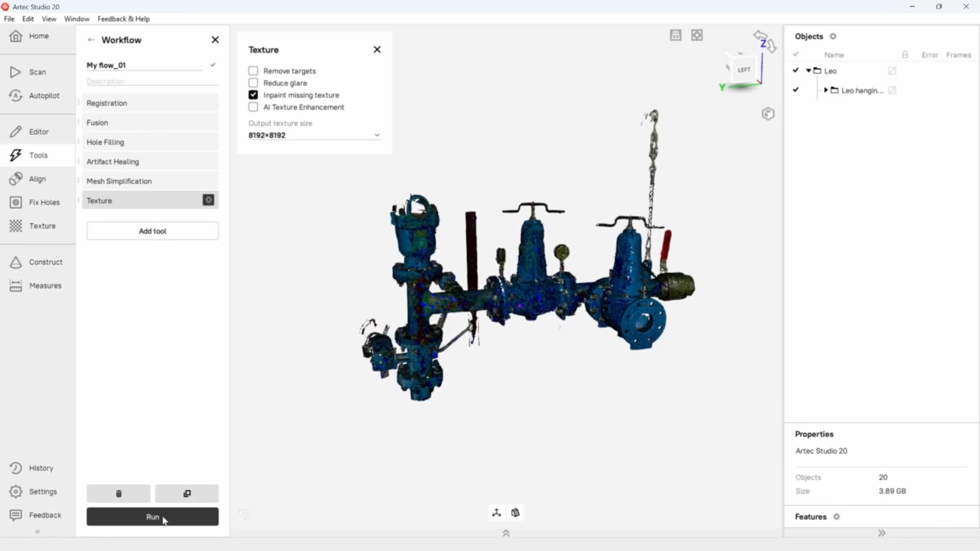Click the fit-to-view icon in viewport

click(697, 35)
